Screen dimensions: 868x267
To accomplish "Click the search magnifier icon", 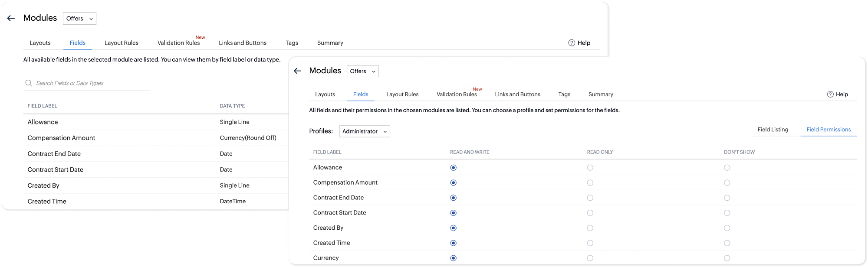I will pos(29,83).
